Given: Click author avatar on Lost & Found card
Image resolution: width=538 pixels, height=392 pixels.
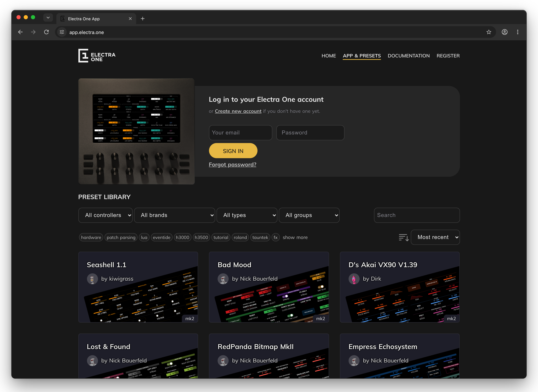Looking at the screenshot, I should pyautogui.click(x=92, y=361).
